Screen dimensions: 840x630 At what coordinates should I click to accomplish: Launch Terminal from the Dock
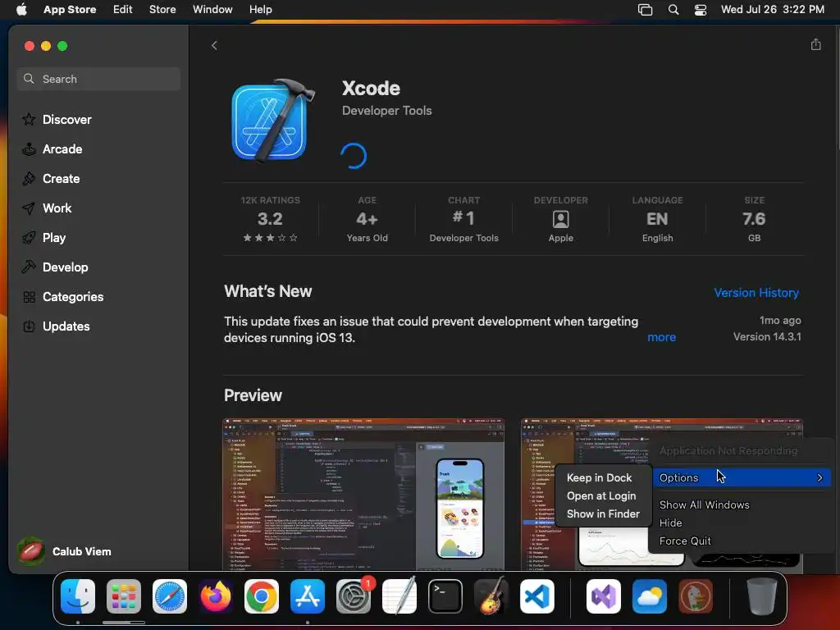(445, 596)
